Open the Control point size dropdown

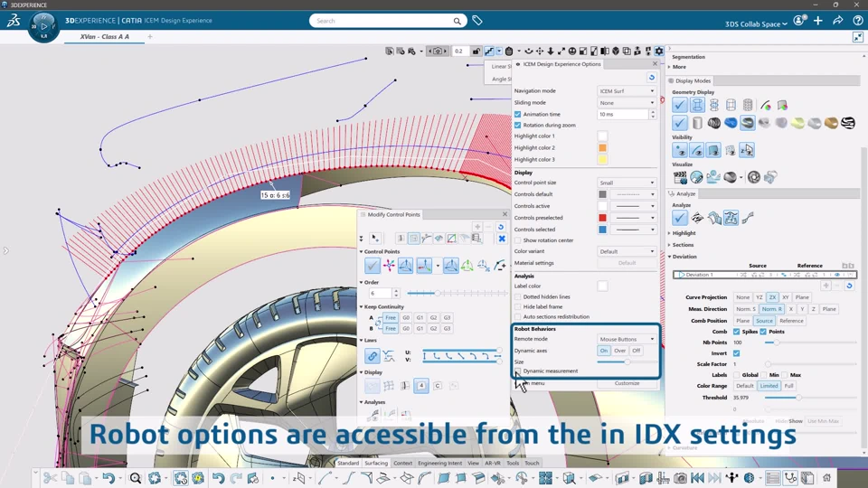627,183
